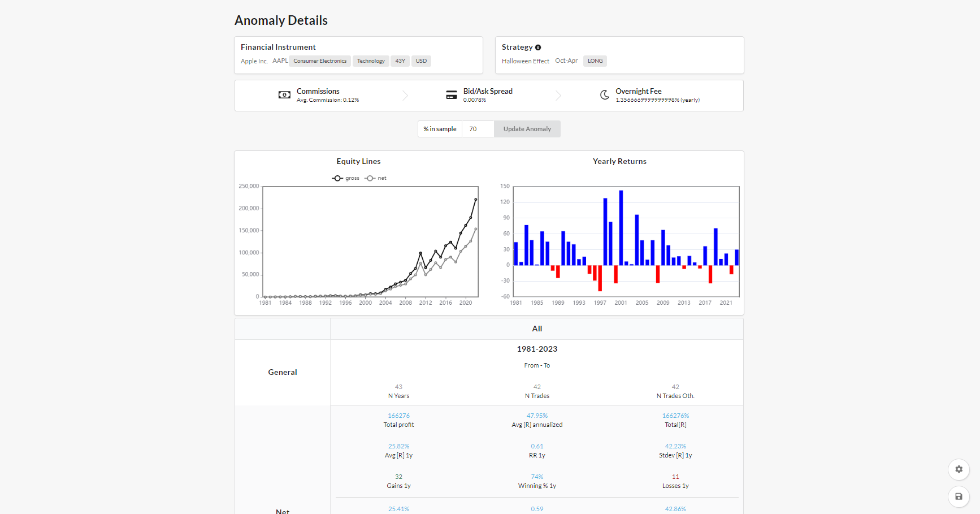Expand the chevron after Commissions
Viewport: 980px width, 514px height.
tap(405, 95)
